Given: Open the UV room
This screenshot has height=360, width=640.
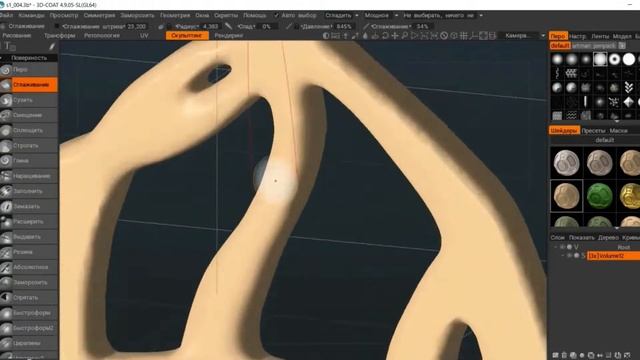Looking at the screenshot, I should pos(144,36).
